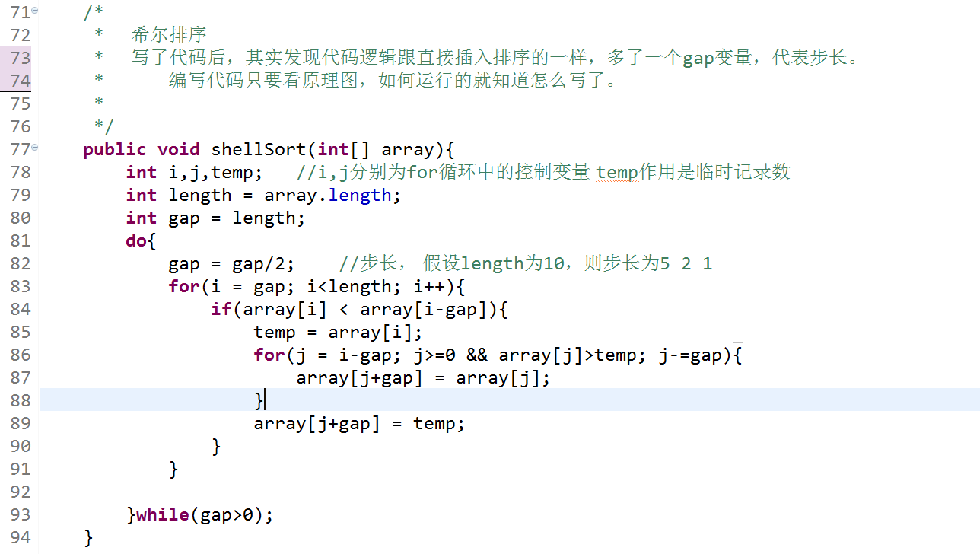Viewport: 980px width, 554px height.
Task: Click the statement gap = gap/2;
Action: tap(231, 263)
